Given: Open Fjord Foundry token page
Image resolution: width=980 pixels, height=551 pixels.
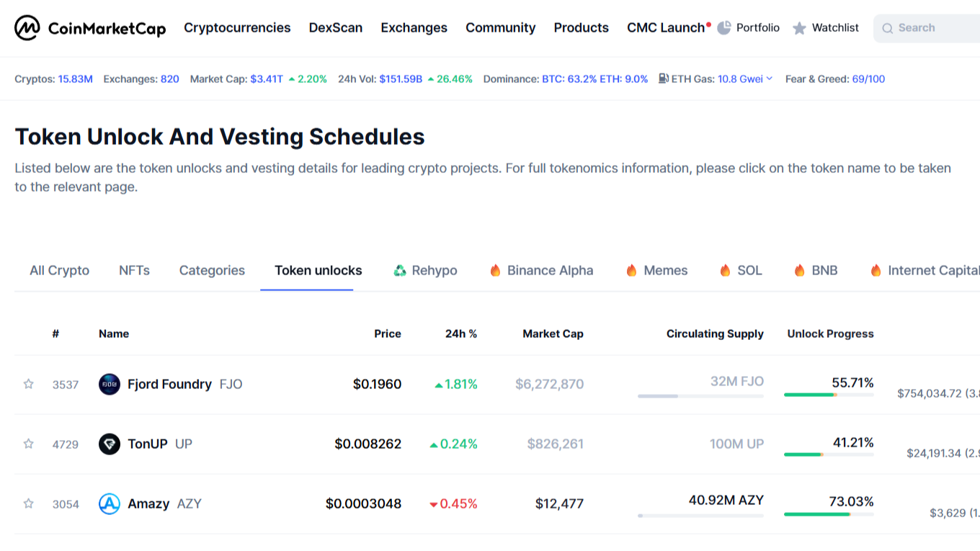Looking at the screenshot, I should click(x=169, y=384).
